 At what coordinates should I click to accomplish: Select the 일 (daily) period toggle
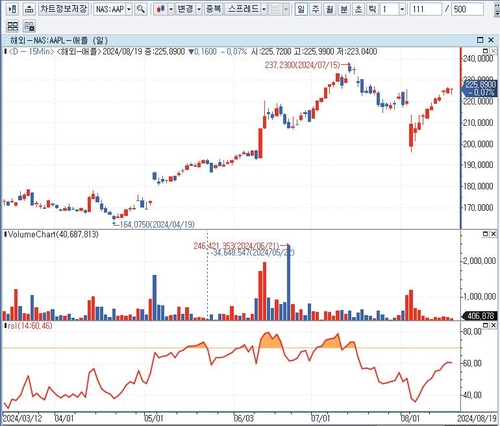301,9
